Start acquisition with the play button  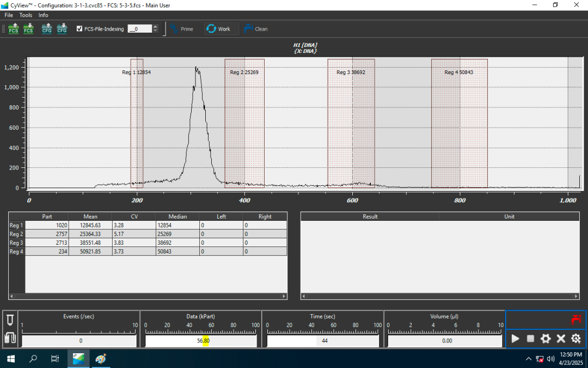(x=515, y=339)
